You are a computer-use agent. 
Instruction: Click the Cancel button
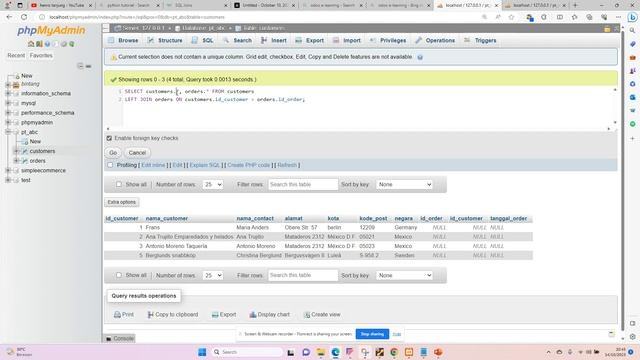137,153
